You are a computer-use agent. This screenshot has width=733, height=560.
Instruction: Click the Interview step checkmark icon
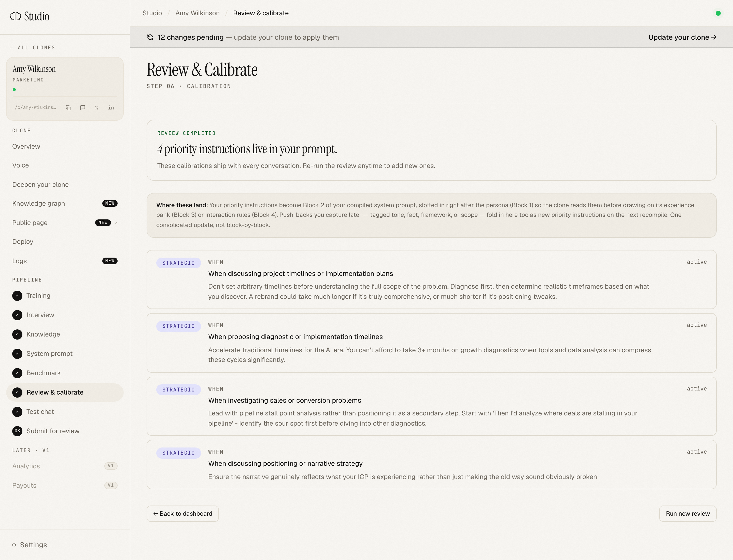(17, 315)
